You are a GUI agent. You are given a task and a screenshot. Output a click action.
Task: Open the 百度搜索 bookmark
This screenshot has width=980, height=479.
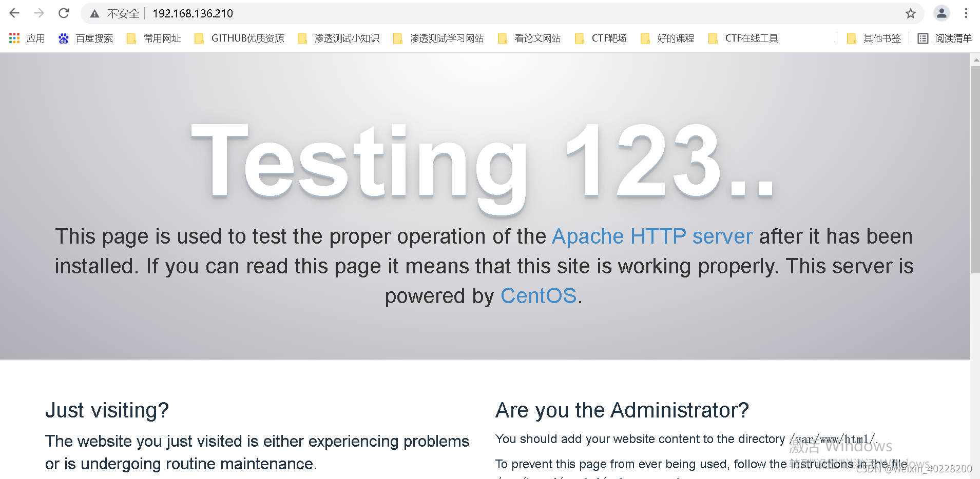[x=86, y=38]
